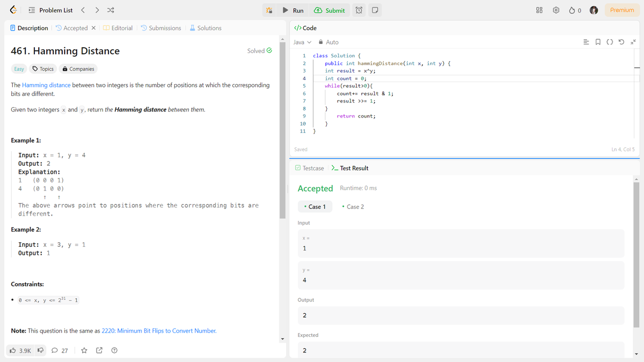Click the Solved status check icon
This screenshot has width=644, height=362.
[x=269, y=51]
